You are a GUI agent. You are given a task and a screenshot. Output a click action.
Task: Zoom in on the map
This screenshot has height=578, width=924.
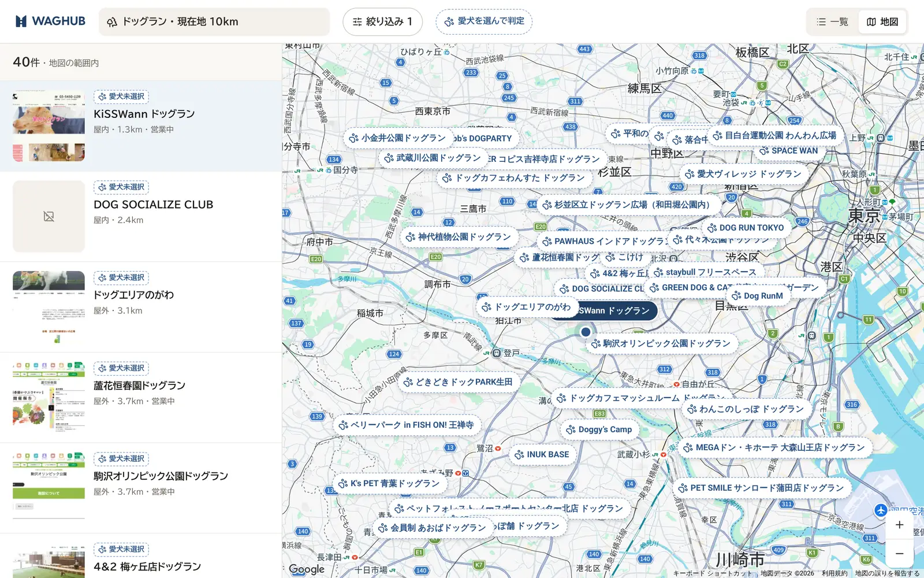pyautogui.click(x=899, y=525)
